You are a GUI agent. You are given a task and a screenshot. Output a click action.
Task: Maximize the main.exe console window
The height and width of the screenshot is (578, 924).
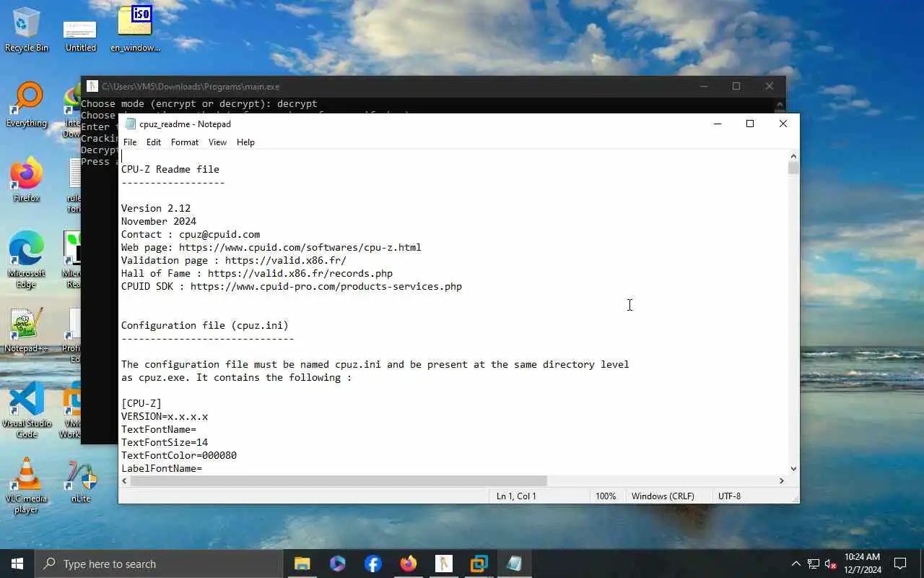(x=736, y=86)
